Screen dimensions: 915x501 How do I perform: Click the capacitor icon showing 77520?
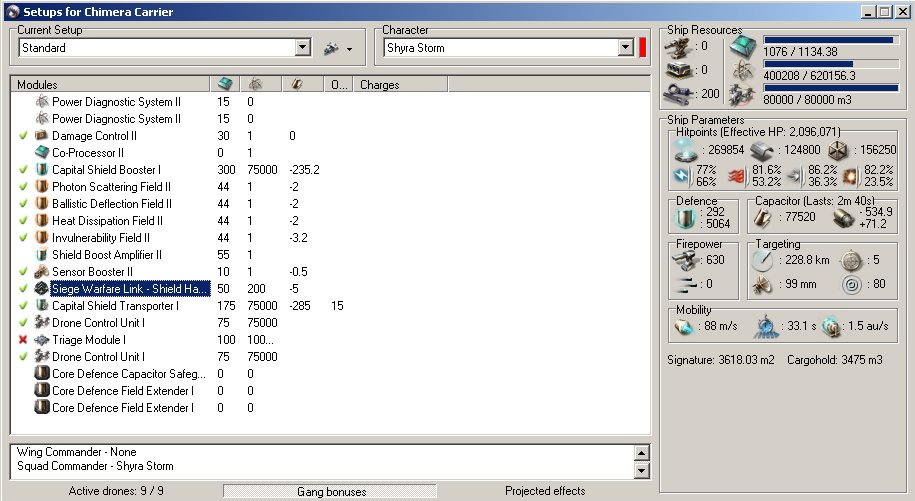click(x=763, y=218)
